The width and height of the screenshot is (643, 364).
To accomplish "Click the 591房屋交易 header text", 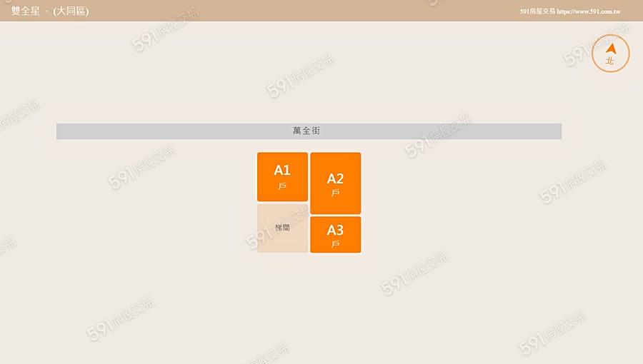I will (537, 11).
